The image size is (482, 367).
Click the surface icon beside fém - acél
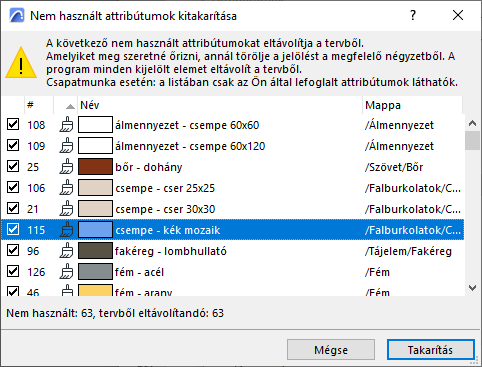coord(67,272)
